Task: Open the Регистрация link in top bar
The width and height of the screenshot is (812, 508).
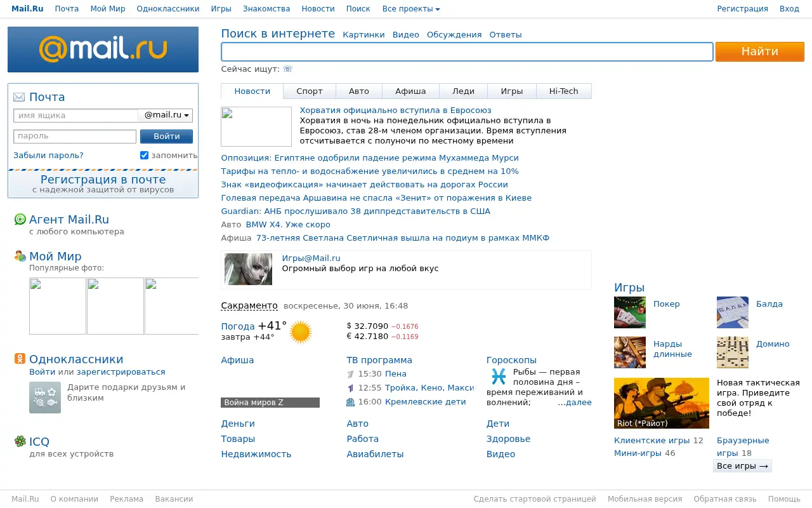Action: [742, 9]
